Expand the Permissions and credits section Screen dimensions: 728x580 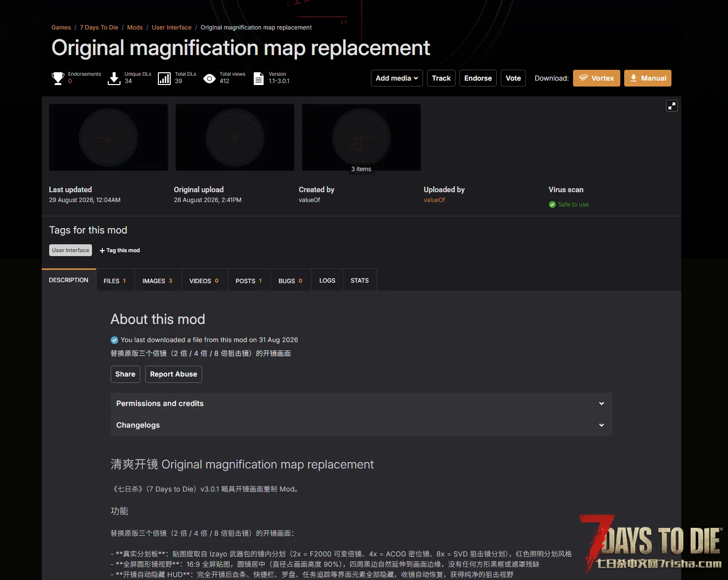point(362,404)
